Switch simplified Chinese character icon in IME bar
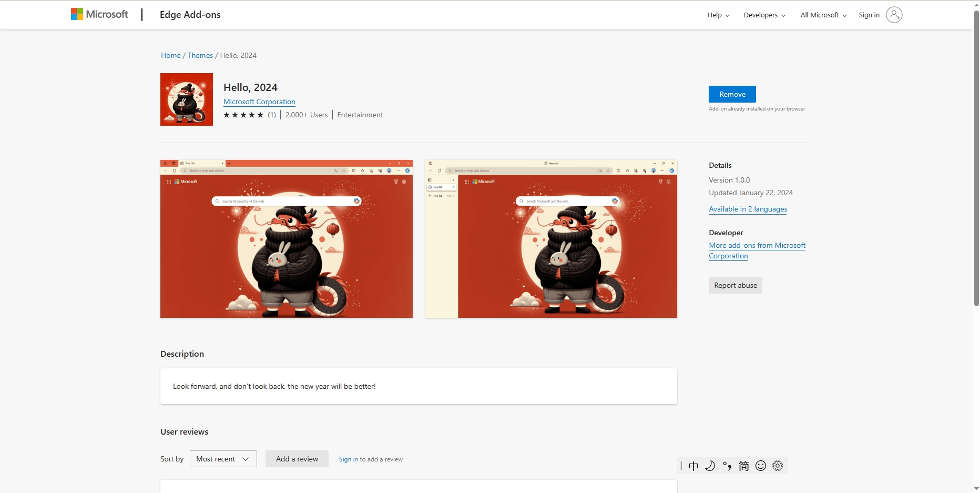 [744, 466]
